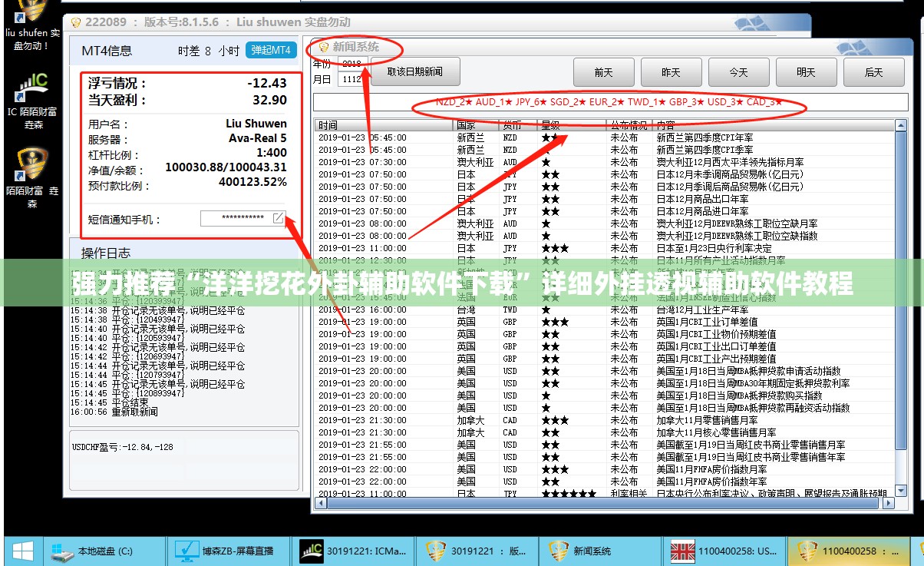Select row 台湾12月工业生产年率
The width and height of the screenshot is (924, 566).
[605, 309]
